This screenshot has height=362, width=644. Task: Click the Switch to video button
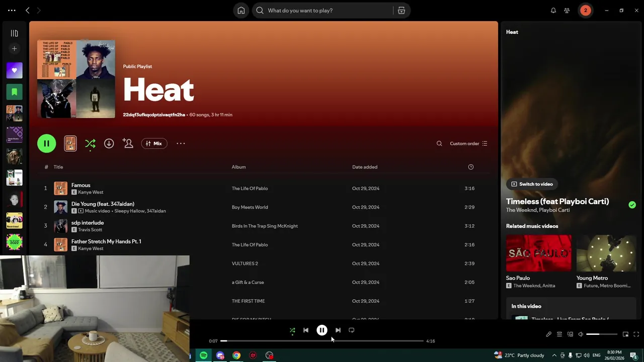[532, 184]
